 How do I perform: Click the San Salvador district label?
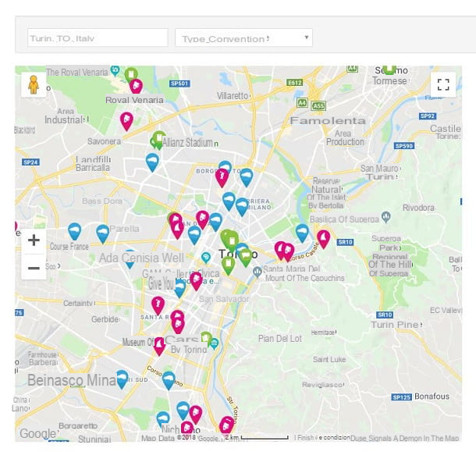point(224,299)
